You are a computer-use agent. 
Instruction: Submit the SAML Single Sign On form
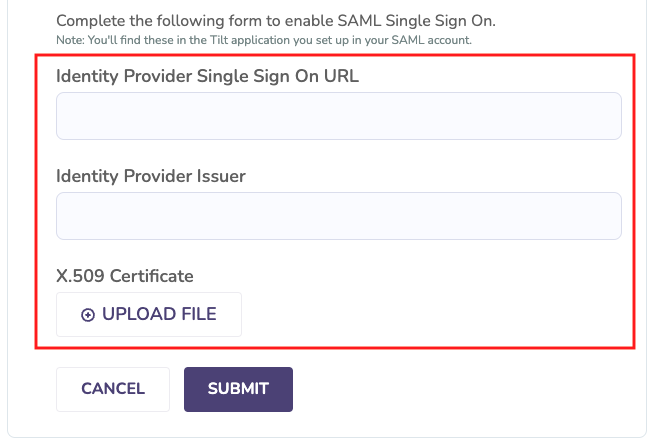[238, 389]
